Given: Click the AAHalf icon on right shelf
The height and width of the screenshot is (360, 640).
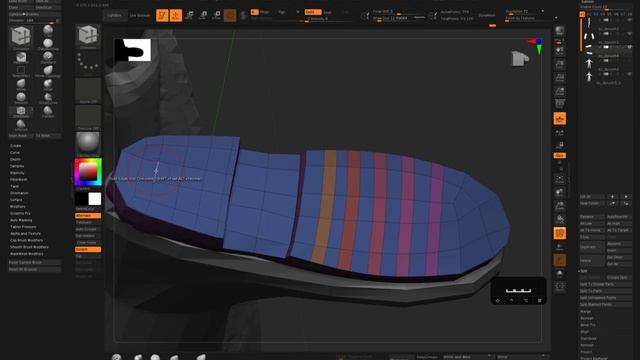Looking at the screenshot, I should (x=560, y=91).
